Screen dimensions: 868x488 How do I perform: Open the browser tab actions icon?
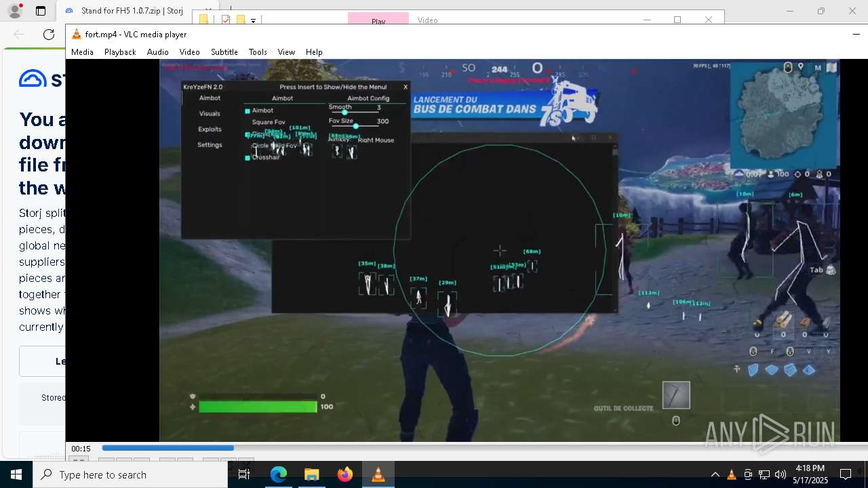point(41,11)
